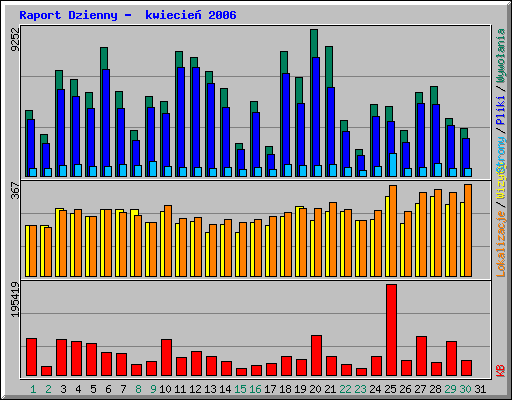
Task: Click the blue 'Pliki' legend text
Action: (501, 111)
